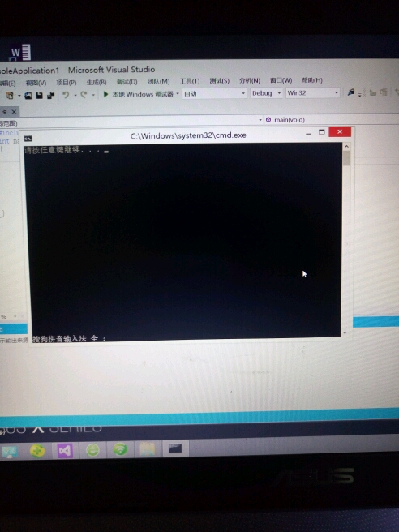Open the 自动 debugger type dropdown
This screenshot has height=532, width=399.
[214, 93]
